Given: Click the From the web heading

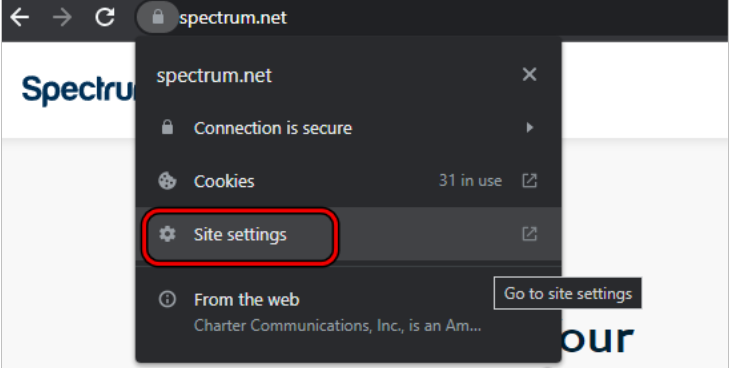Looking at the screenshot, I should pos(246,300).
